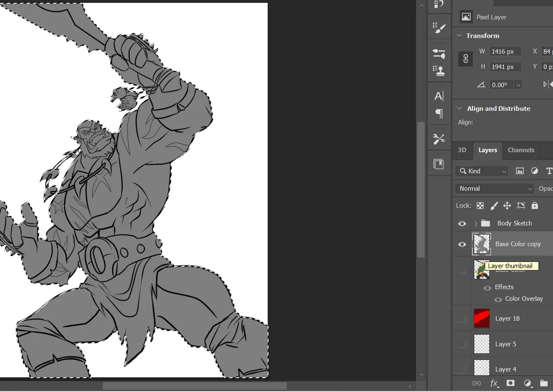The width and height of the screenshot is (553, 392).
Task: Click the vertical scrollbar up arrow
Action: coord(422,4)
